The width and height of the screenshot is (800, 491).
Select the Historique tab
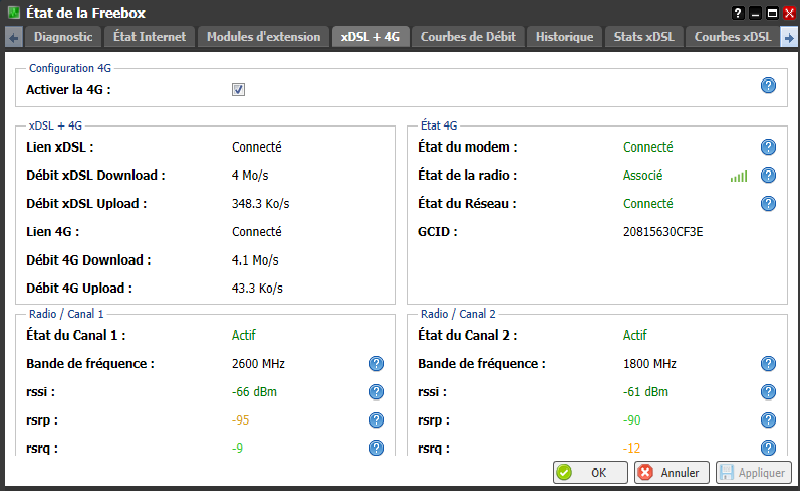coord(564,37)
